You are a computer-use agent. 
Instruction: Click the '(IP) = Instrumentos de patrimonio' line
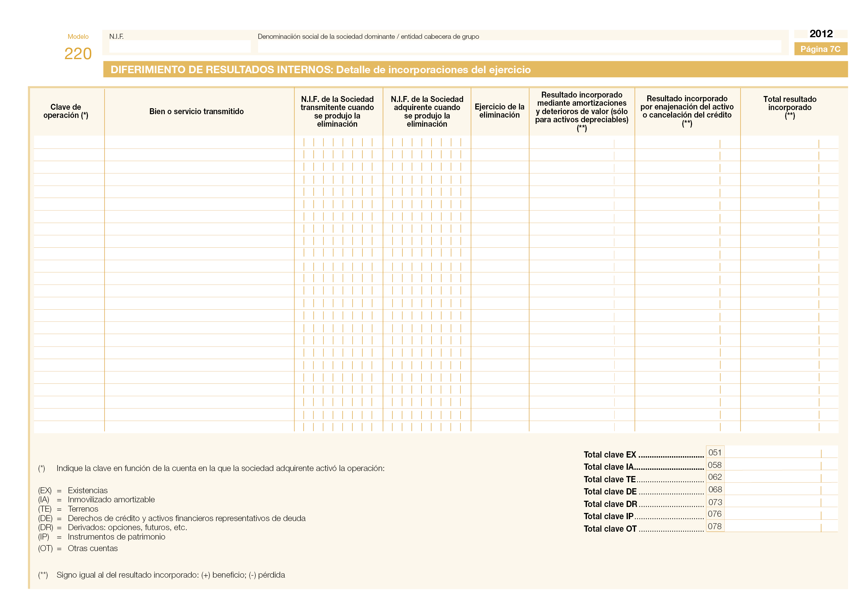[x=102, y=536]
